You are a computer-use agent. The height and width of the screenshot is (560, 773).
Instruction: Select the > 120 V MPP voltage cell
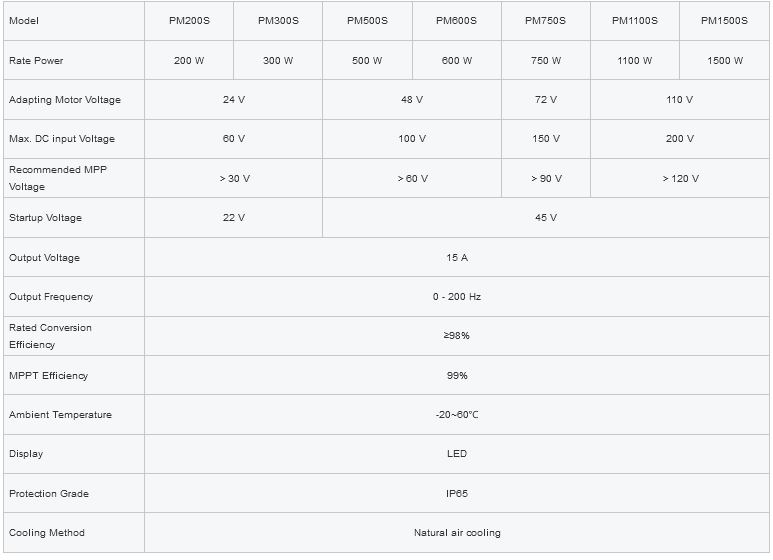[680, 178]
